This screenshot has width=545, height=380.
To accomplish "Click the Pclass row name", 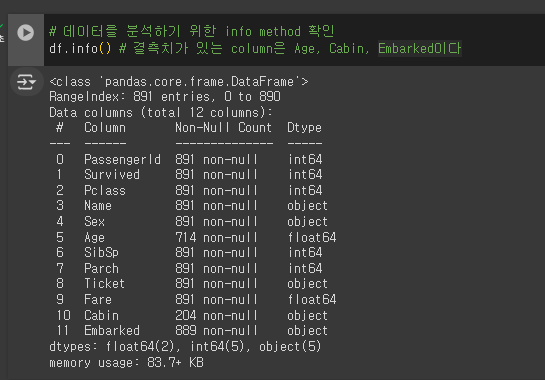I will (x=105, y=191).
